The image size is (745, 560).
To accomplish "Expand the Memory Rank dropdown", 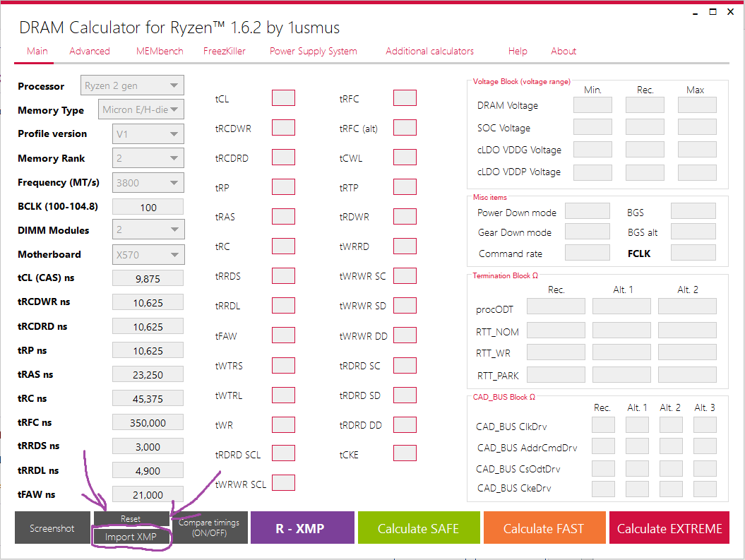I will pos(148,158).
